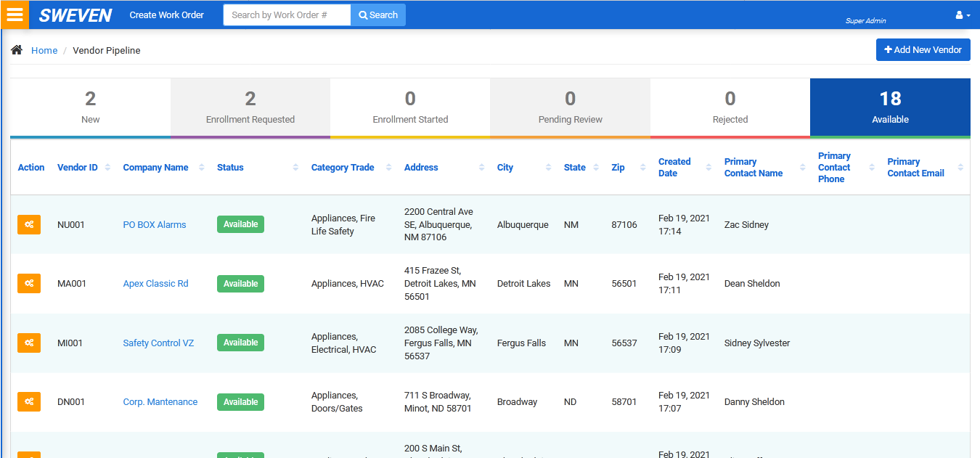Viewport: 980px width, 458px height.
Task: Click Vendor Pipeline breadcrumb text
Action: click(x=107, y=50)
